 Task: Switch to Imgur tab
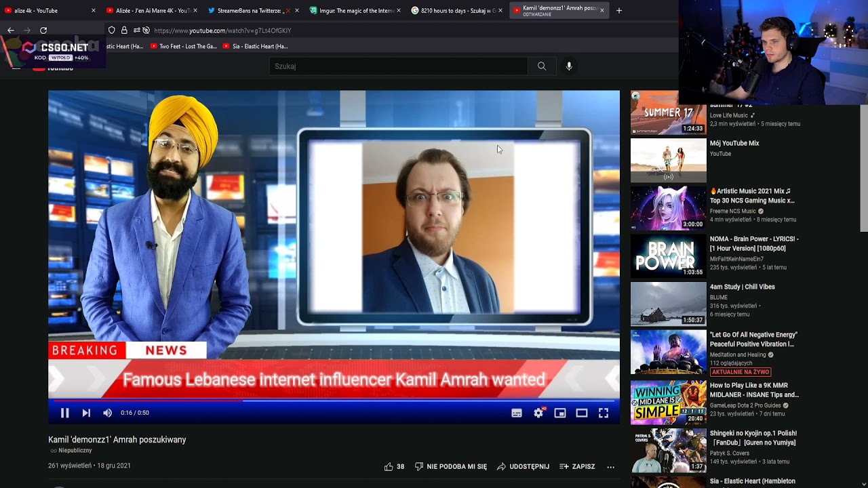pos(356,11)
